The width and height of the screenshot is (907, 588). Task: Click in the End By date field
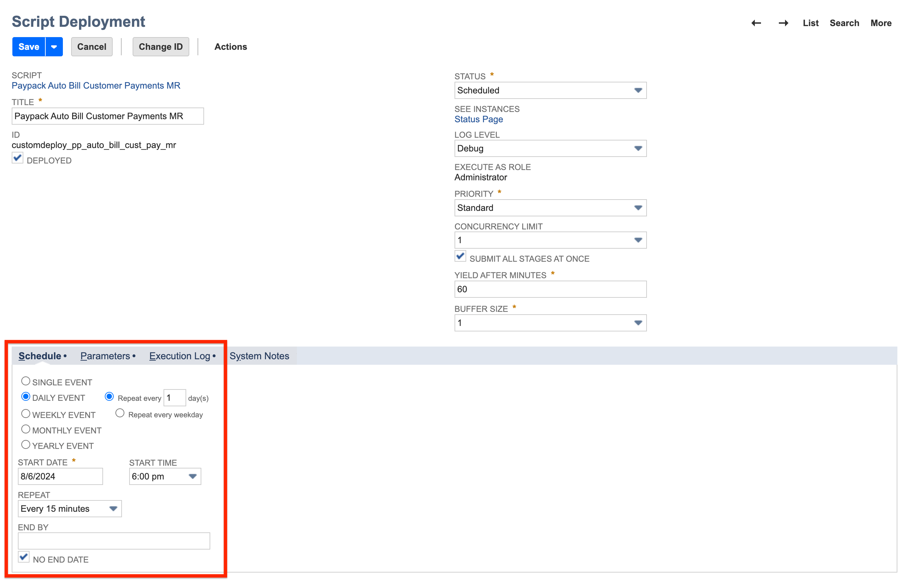(114, 540)
